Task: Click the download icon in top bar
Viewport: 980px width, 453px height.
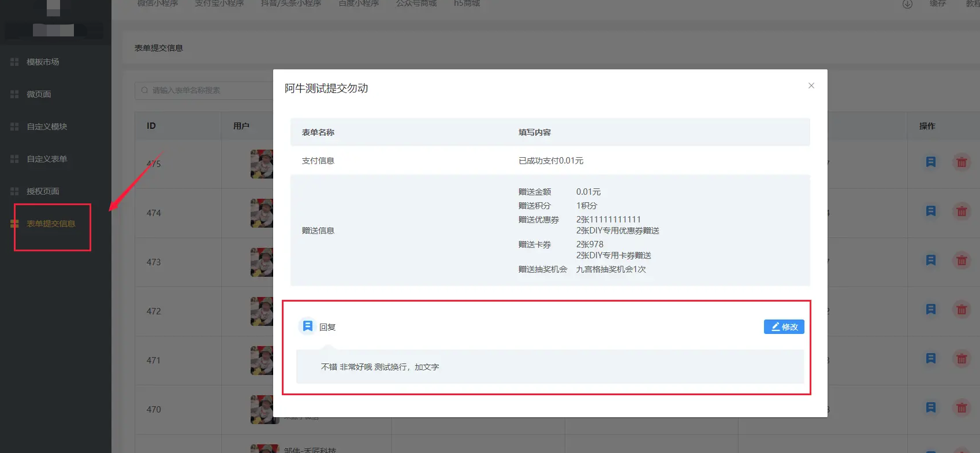Action: pos(908,4)
